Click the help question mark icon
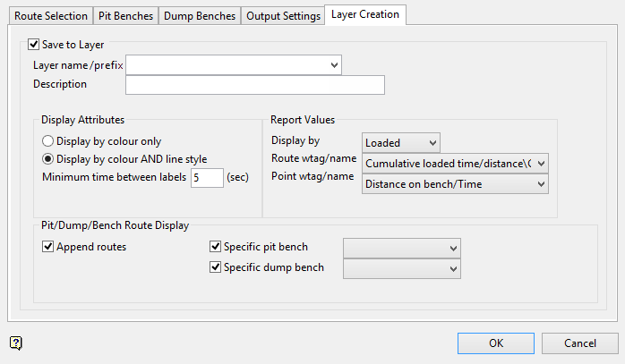 pos(16,343)
